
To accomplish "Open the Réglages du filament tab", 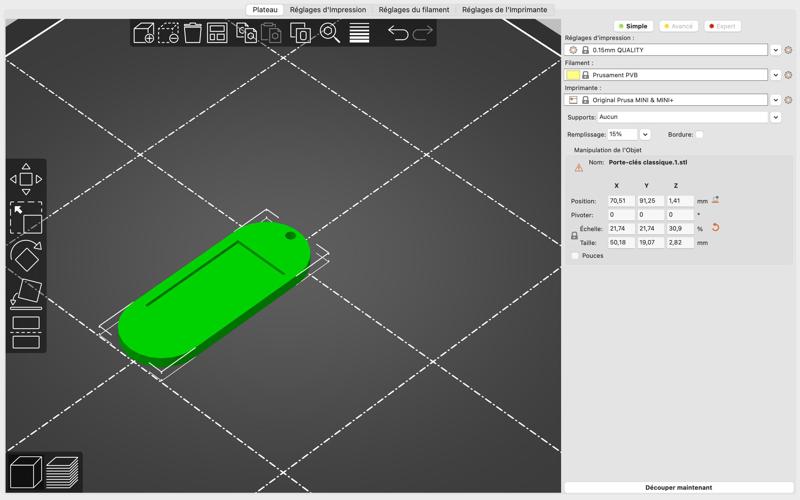I will (414, 10).
